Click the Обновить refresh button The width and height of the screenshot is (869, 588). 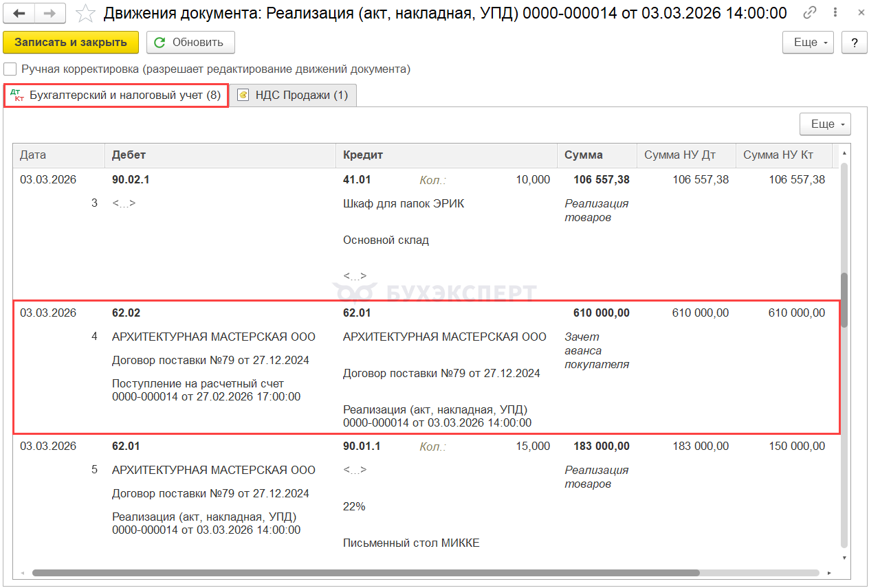click(x=190, y=42)
